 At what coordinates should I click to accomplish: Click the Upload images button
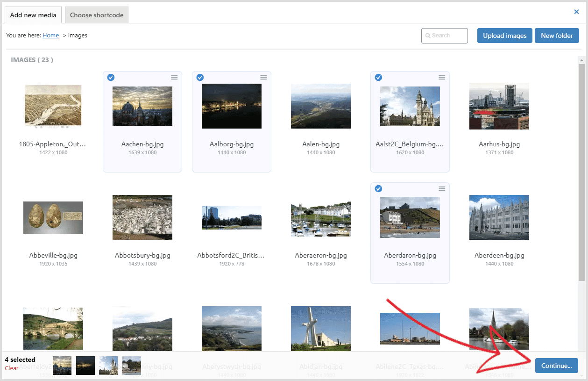click(505, 36)
